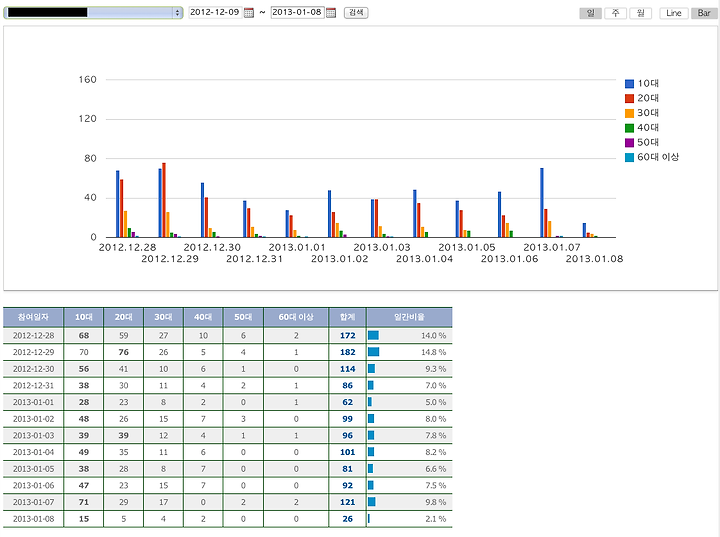The height and width of the screenshot is (537, 720).
Task: Click the red 20대 bar for 2012.12.29
Action: point(164,200)
